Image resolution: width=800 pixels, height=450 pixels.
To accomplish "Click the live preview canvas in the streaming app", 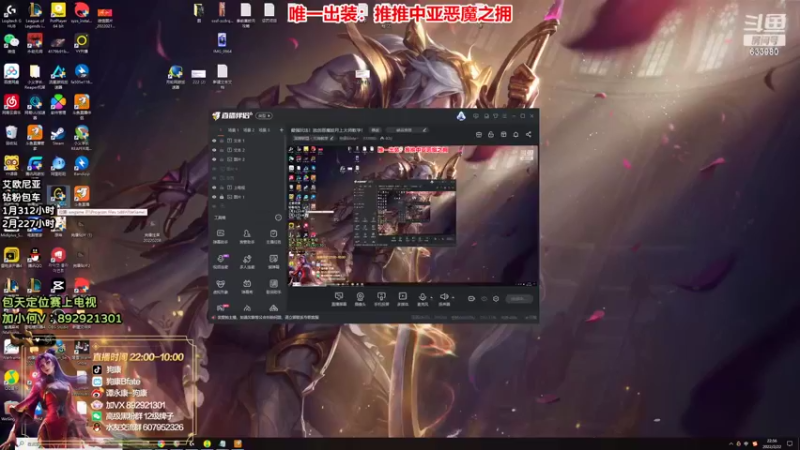I will (413, 215).
